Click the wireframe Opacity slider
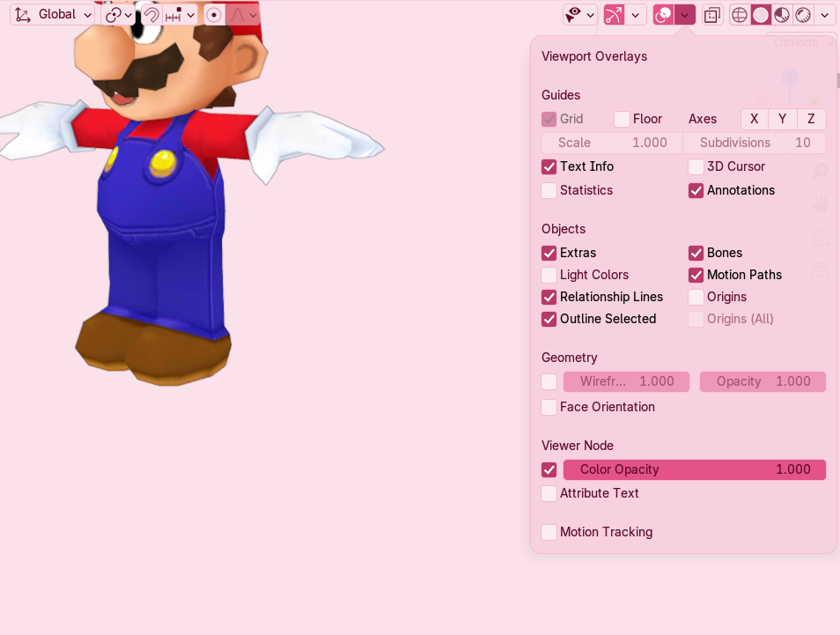This screenshot has height=635, width=840. click(763, 381)
